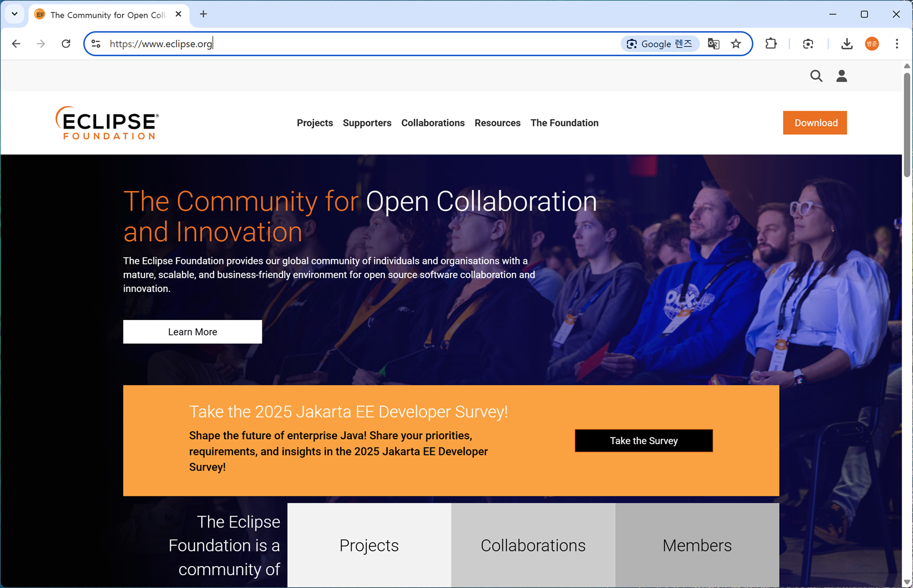The image size is (913, 588).
Task: Open the Resources navigation menu
Action: tap(497, 123)
